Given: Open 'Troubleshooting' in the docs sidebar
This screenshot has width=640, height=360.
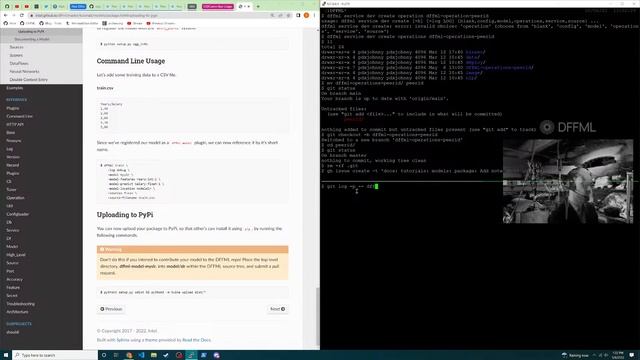Looking at the screenshot, I should coord(20,304).
